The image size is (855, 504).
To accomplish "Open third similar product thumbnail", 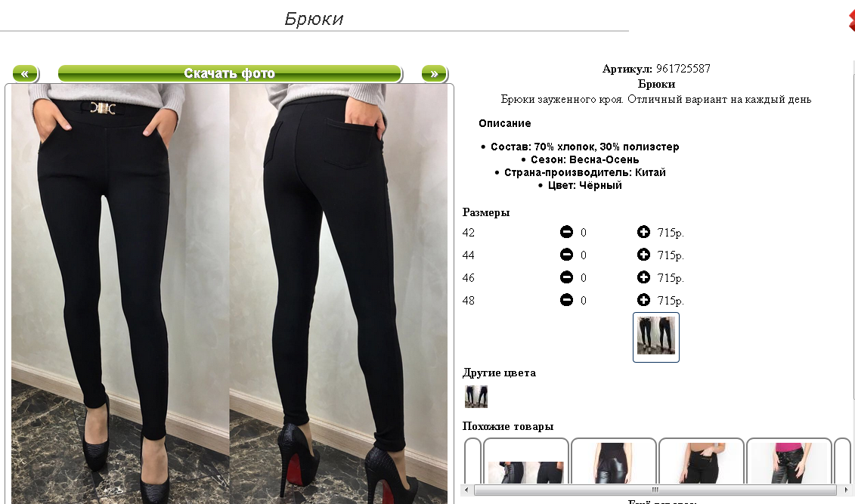I will coord(702,461).
